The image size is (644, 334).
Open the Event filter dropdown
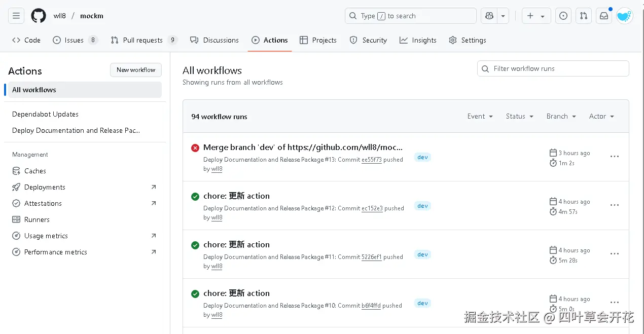479,116
